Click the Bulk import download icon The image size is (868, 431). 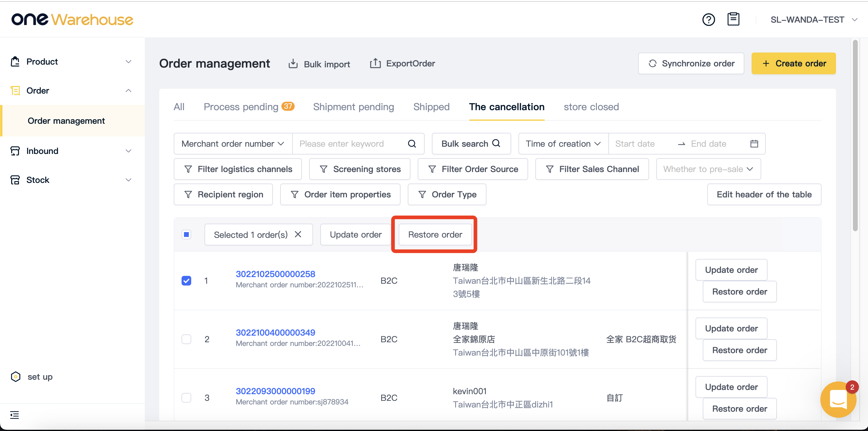293,63
